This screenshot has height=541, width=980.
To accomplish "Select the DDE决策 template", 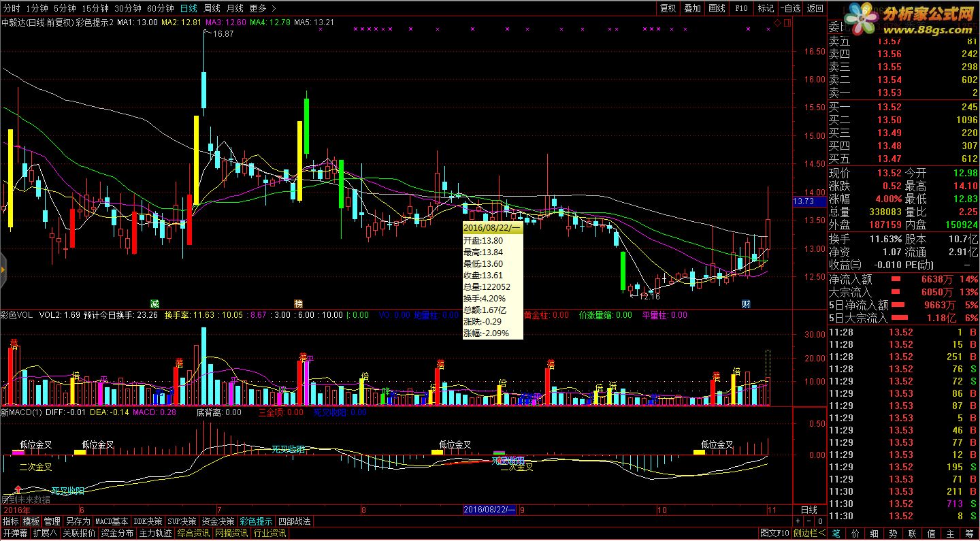I will coord(148,521).
